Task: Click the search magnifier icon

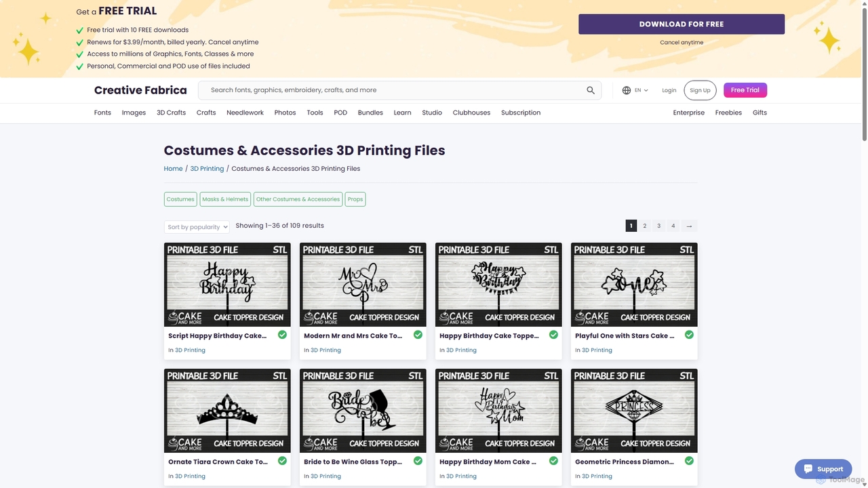Action: point(591,90)
